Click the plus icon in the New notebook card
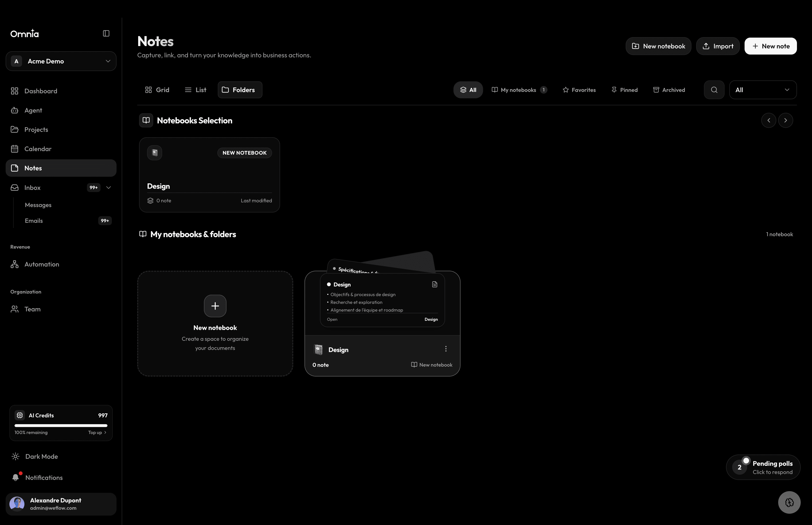The image size is (812, 525). click(x=215, y=306)
